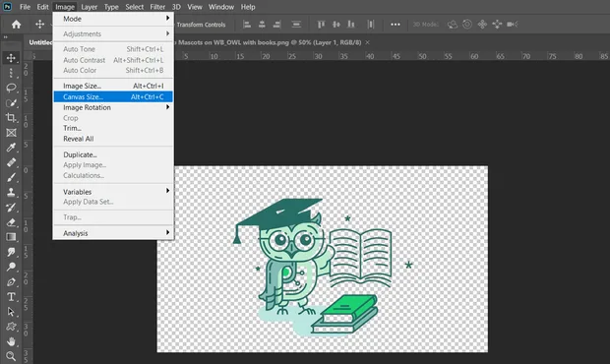Open the Edit menu
Screen dimensions: 610x364
[x=42, y=7]
